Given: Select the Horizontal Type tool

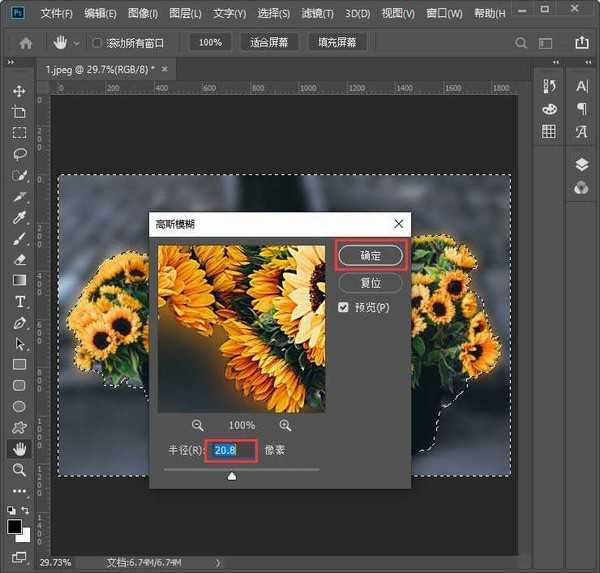Looking at the screenshot, I should (19, 302).
